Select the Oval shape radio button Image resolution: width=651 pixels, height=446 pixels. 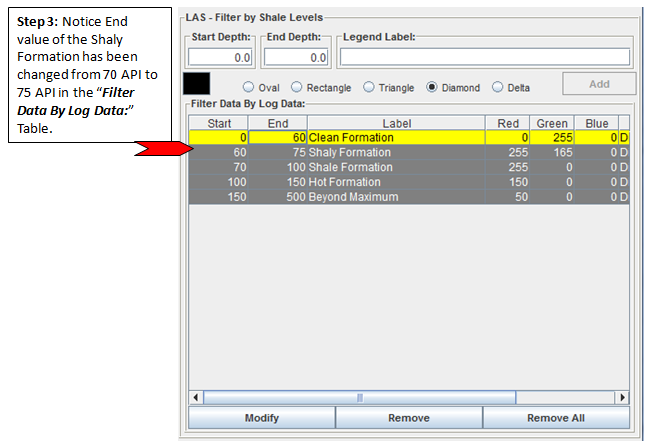coord(248,87)
